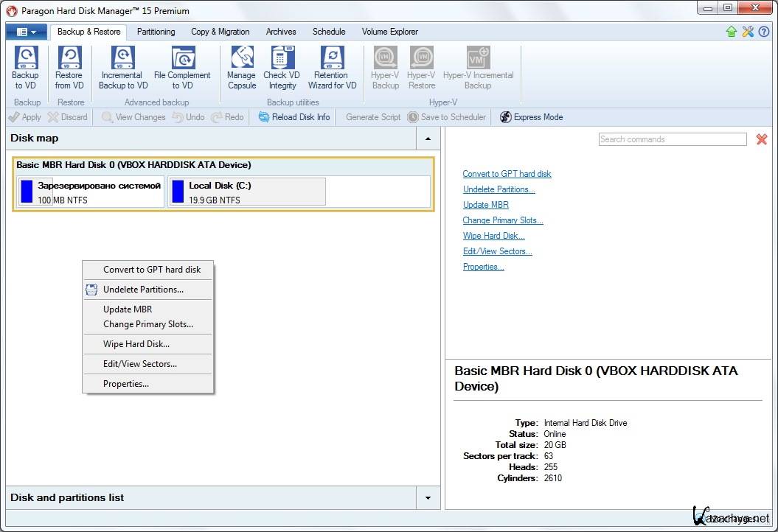Collapse the Disk map panel
The width and height of the screenshot is (778, 532).
click(x=428, y=139)
